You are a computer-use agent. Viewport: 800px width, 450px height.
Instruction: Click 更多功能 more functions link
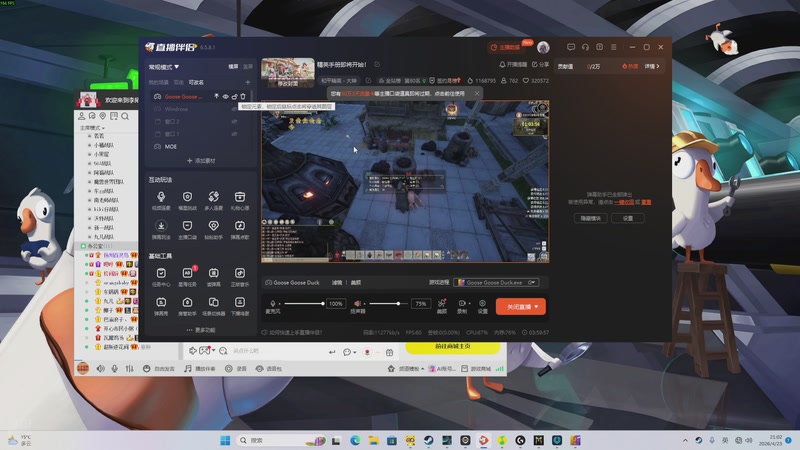pyautogui.click(x=201, y=330)
